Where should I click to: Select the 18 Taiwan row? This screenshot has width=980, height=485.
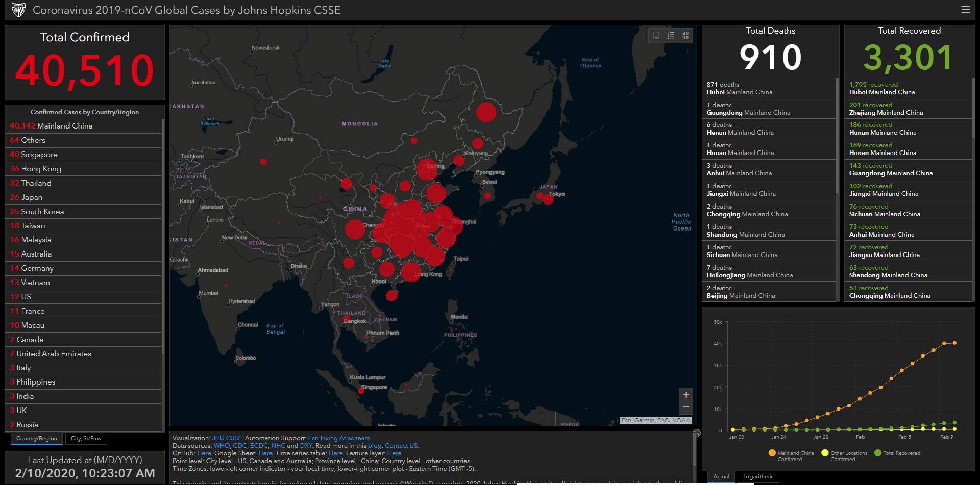(84, 226)
